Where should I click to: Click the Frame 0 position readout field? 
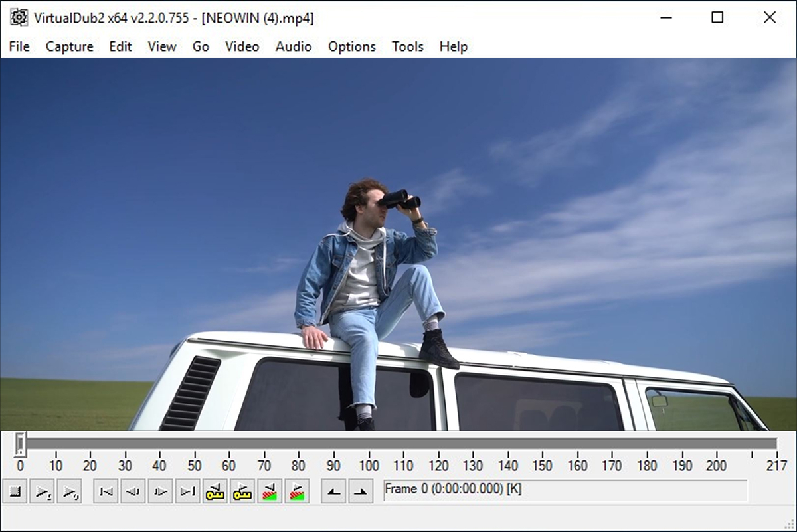(565, 490)
